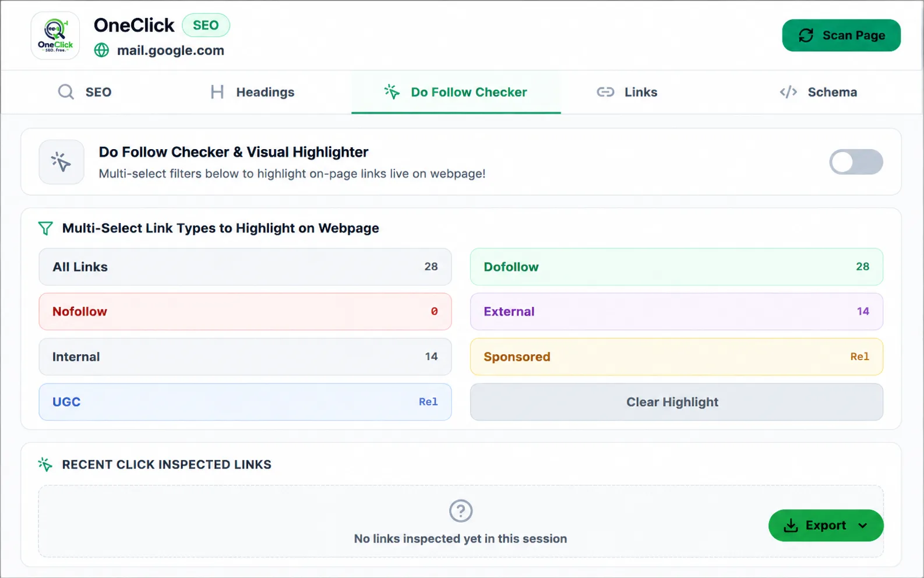Select the UGC Rel filter
The width and height of the screenshot is (924, 578).
pyautogui.click(x=245, y=402)
